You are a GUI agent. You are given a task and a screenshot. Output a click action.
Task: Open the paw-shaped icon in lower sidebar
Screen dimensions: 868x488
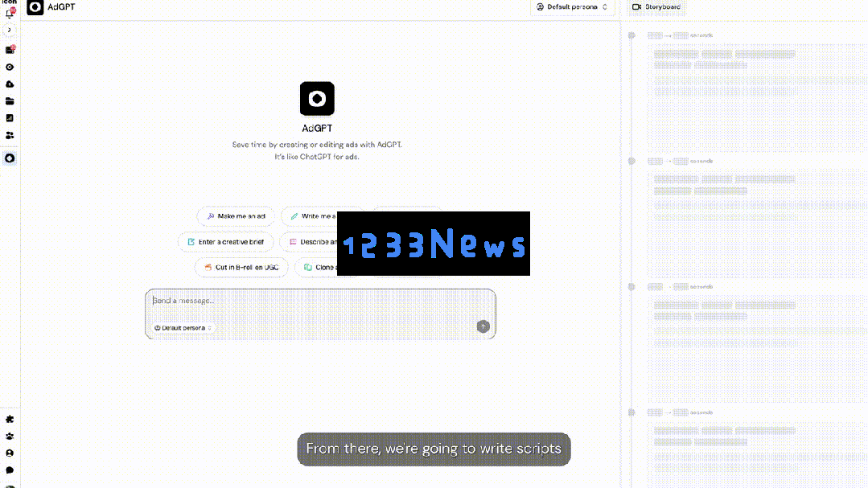(10, 436)
